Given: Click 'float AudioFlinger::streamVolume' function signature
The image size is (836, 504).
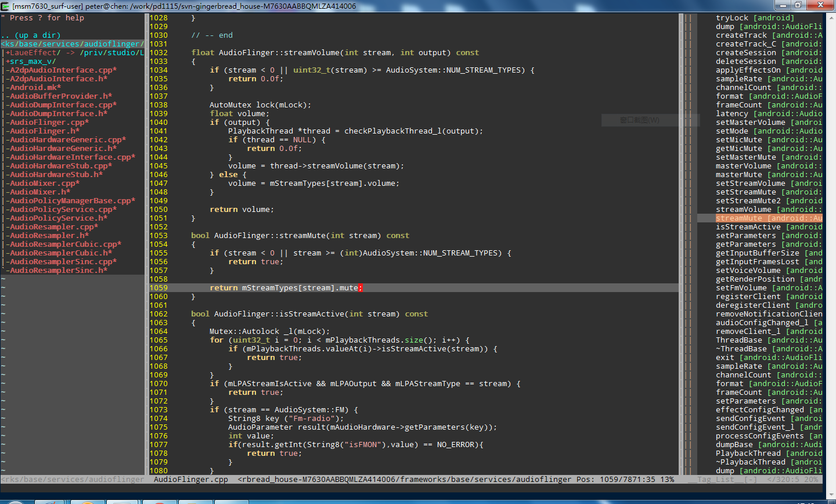Looking at the screenshot, I should coord(335,53).
